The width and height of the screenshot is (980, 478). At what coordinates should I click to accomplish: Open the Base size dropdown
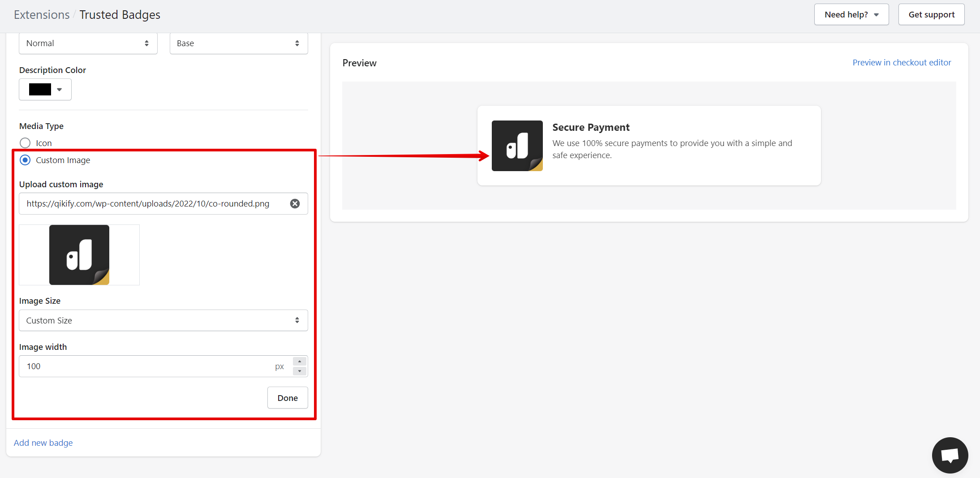pyautogui.click(x=239, y=43)
